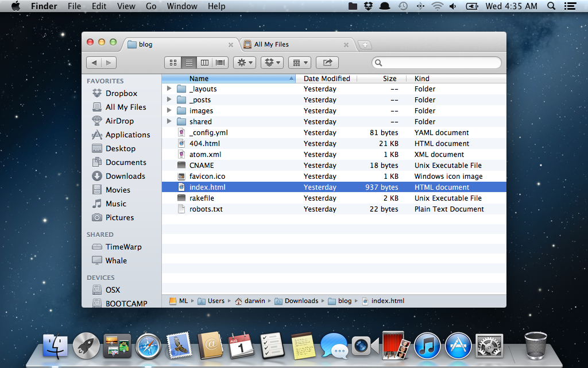
Task: Open Safari from the Dock
Action: click(x=148, y=346)
